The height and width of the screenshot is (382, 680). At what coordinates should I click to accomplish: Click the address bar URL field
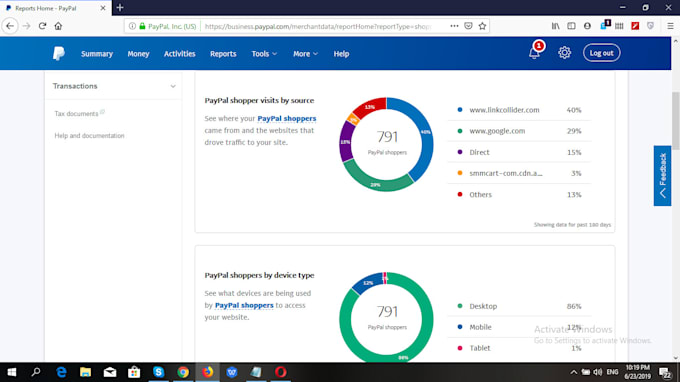click(x=319, y=26)
